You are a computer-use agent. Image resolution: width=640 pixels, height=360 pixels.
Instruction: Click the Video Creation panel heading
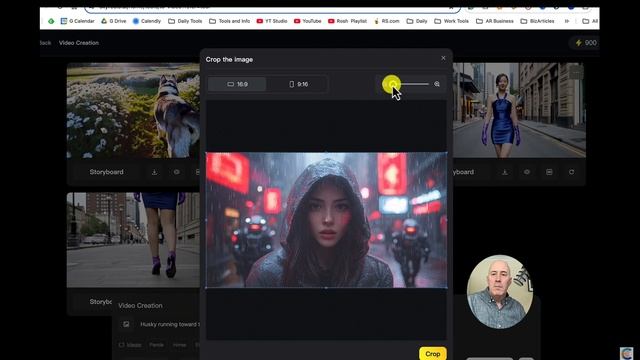[x=140, y=305]
